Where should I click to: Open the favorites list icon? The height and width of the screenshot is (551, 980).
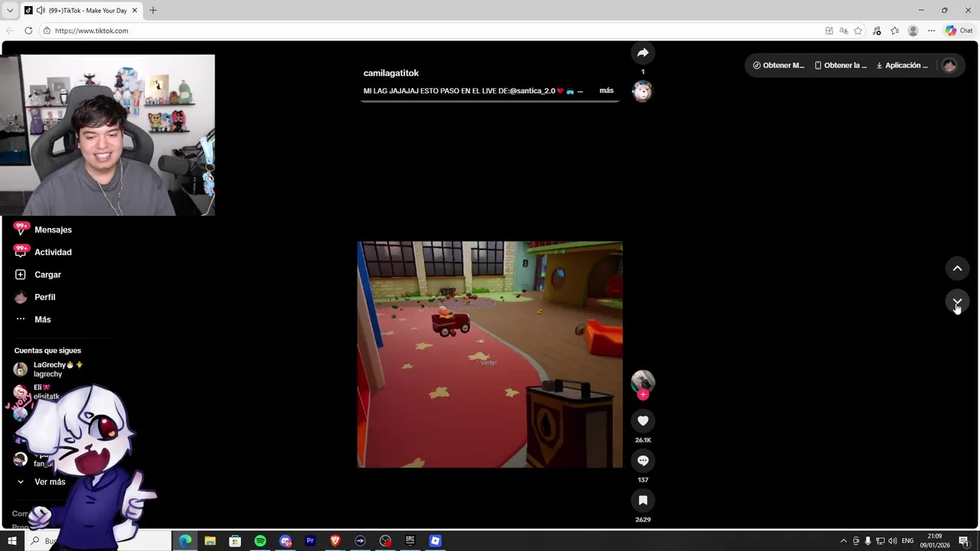894,31
